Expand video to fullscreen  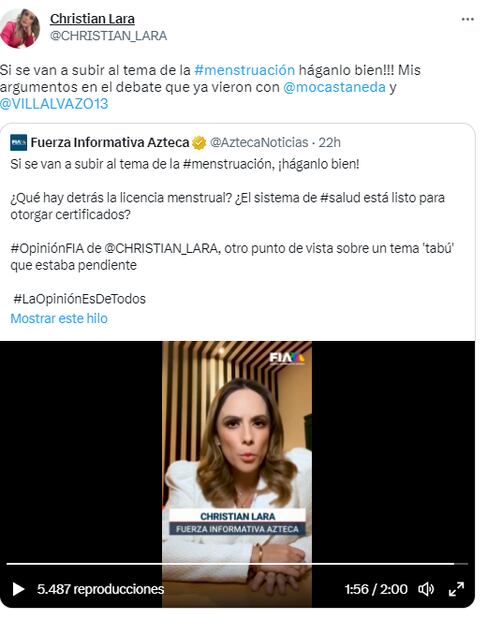[456, 589]
